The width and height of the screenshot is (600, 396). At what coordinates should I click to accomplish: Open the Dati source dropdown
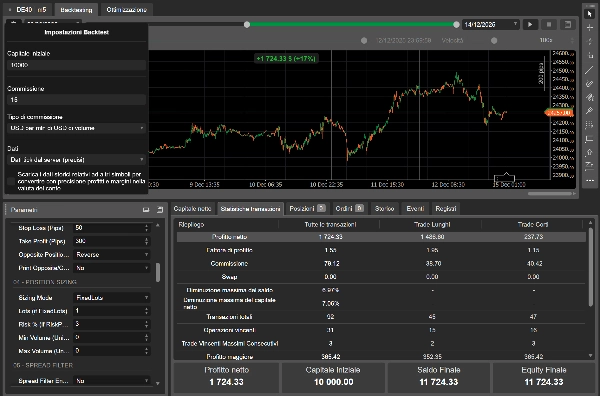tap(77, 160)
